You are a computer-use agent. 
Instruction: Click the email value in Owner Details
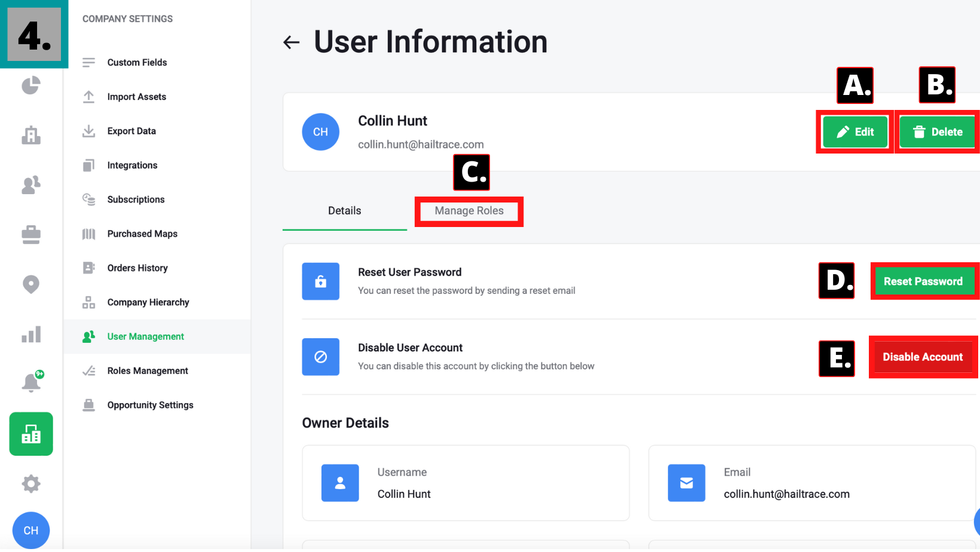[786, 494]
